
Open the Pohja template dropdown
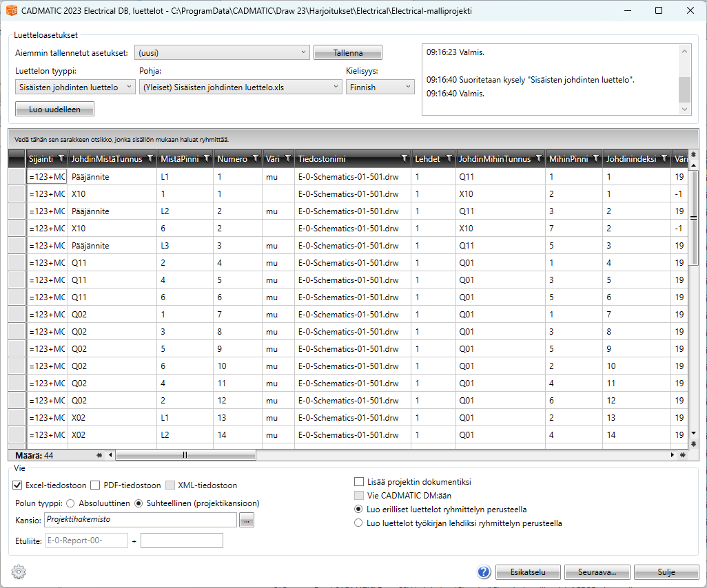pyautogui.click(x=240, y=87)
